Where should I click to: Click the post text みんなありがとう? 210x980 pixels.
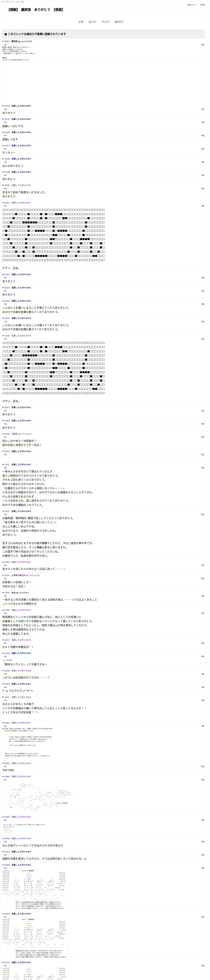(13, 166)
